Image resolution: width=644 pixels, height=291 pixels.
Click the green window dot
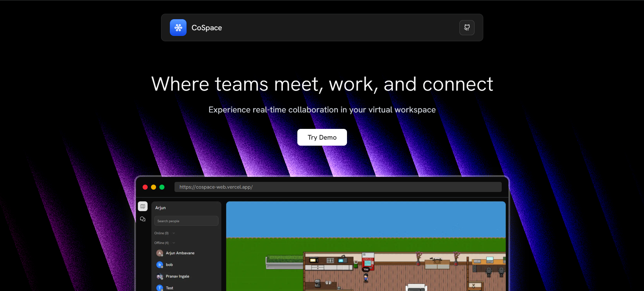tap(162, 187)
